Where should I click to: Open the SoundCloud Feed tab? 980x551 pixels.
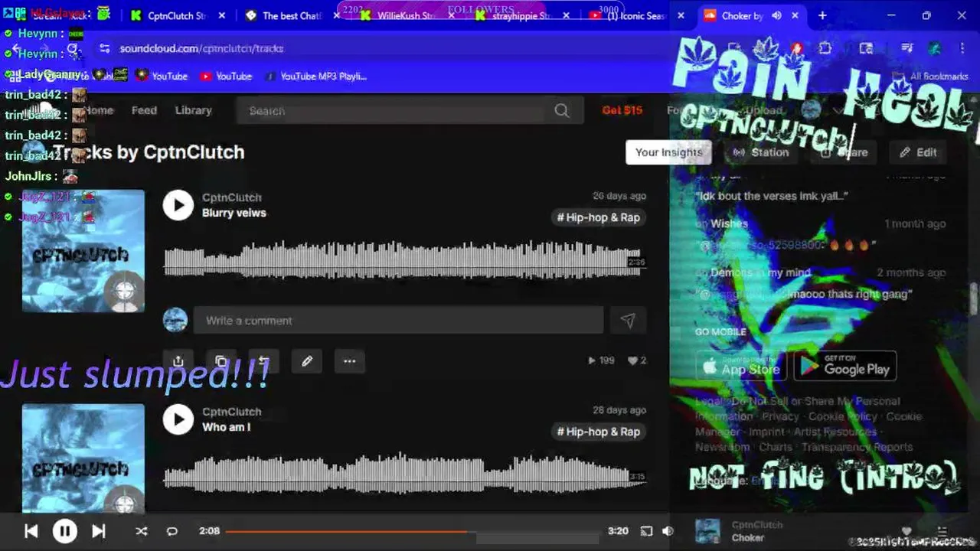click(144, 110)
